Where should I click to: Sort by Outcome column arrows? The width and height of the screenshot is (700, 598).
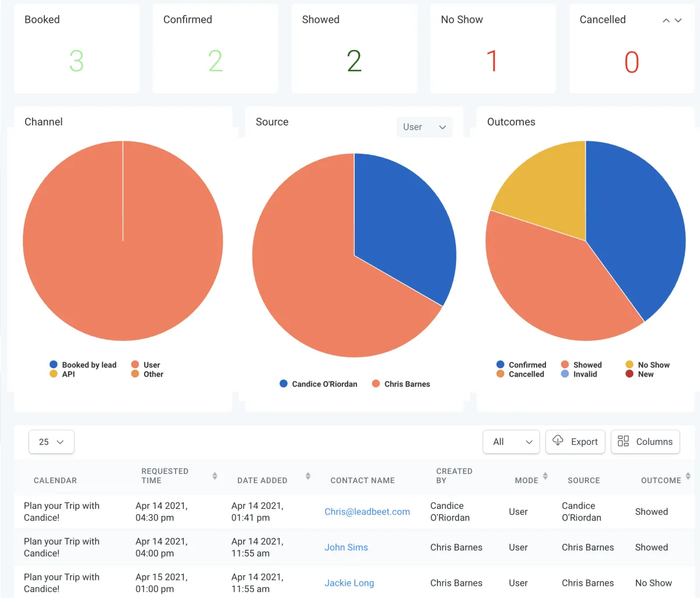pyautogui.click(x=688, y=476)
